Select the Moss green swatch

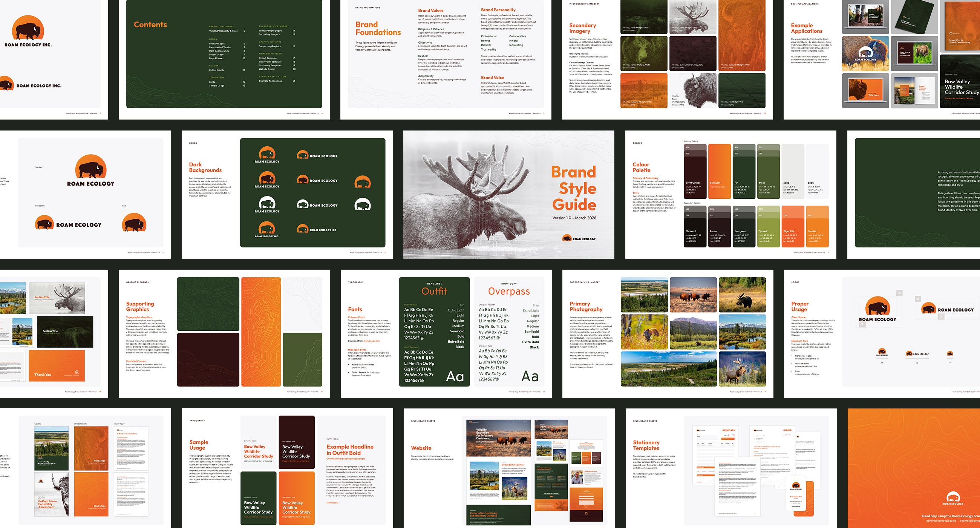click(768, 171)
